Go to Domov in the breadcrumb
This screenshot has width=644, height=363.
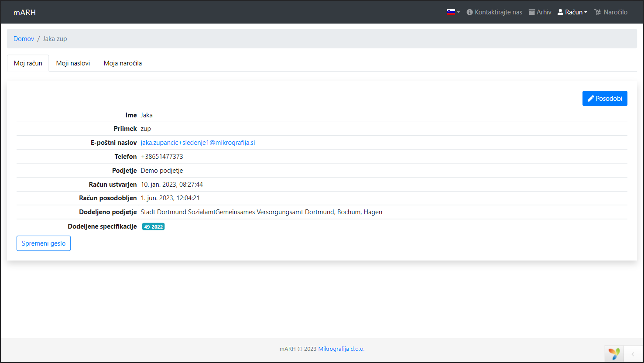(24, 39)
